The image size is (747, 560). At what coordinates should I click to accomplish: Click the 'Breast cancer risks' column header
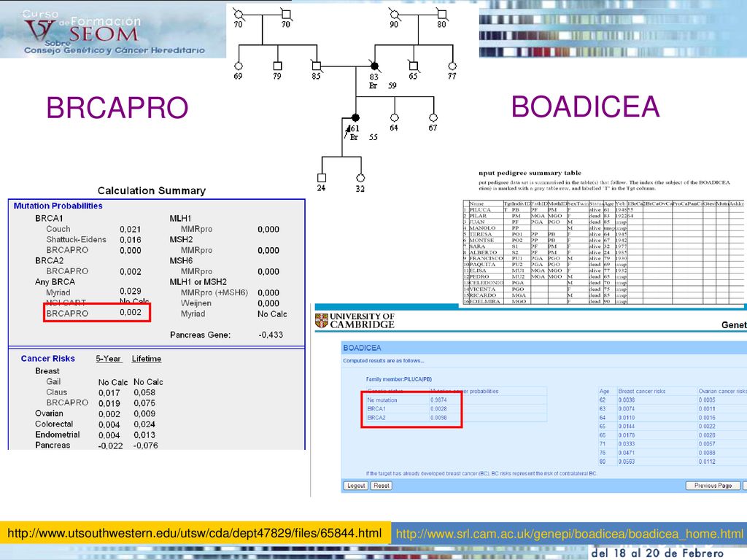point(642,391)
